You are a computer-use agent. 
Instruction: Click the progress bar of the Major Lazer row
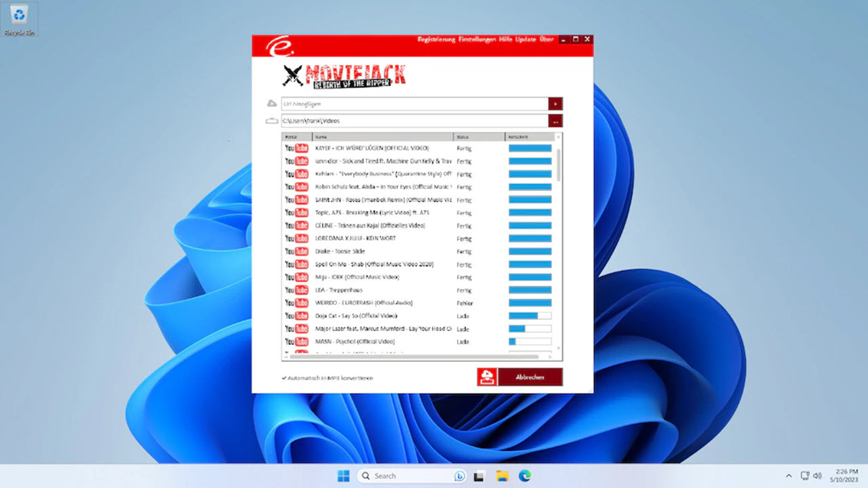click(530, 329)
